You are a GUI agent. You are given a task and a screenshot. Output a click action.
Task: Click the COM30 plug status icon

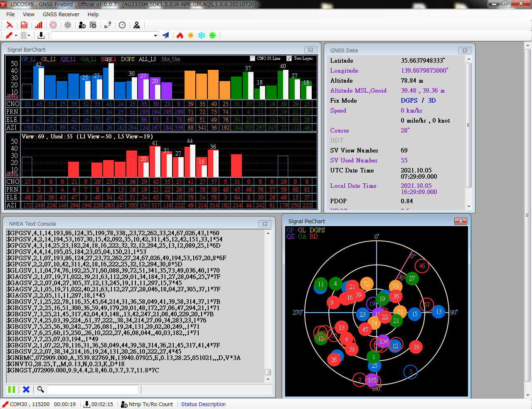(5, 404)
